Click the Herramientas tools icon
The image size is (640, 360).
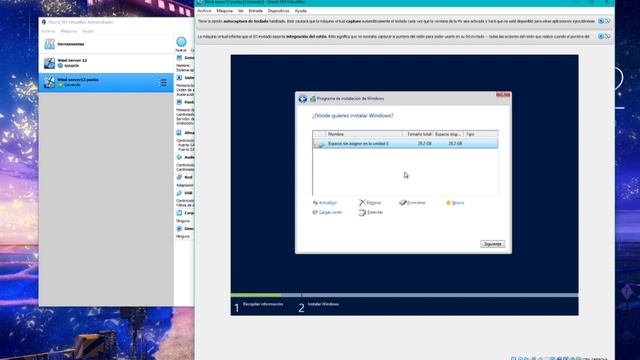pyautogui.click(x=49, y=44)
